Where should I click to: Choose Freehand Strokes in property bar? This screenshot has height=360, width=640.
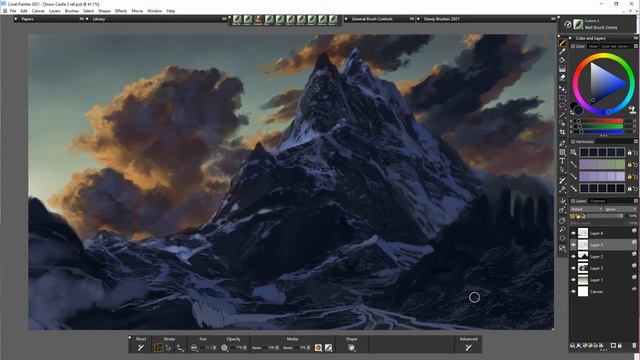[158, 348]
